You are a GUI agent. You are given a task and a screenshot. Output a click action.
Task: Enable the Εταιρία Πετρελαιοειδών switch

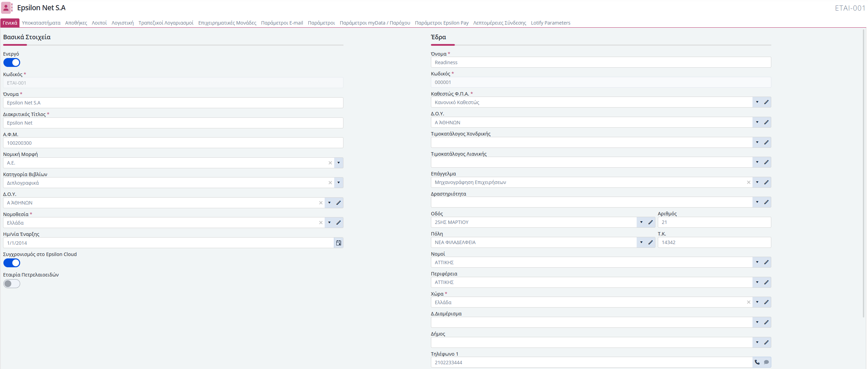coord(12,284)
